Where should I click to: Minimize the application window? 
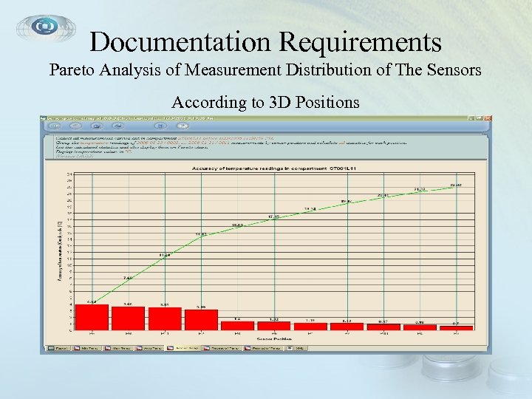point(471,118)
